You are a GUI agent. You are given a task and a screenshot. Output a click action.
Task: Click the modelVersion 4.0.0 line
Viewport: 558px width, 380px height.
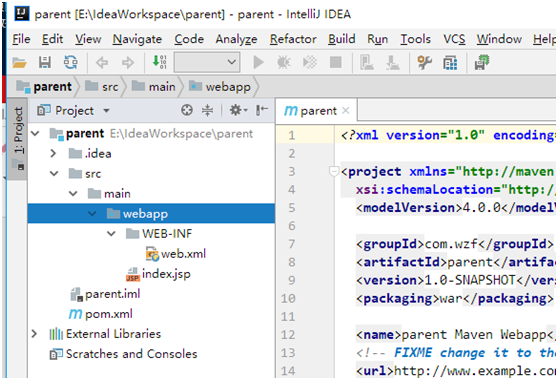(x=456, y=207)
